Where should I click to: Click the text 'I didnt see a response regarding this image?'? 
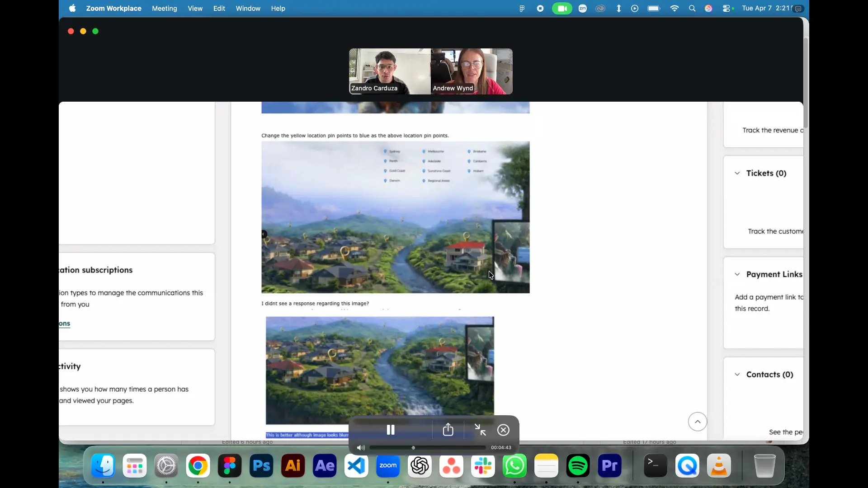(x=315, y=304)
